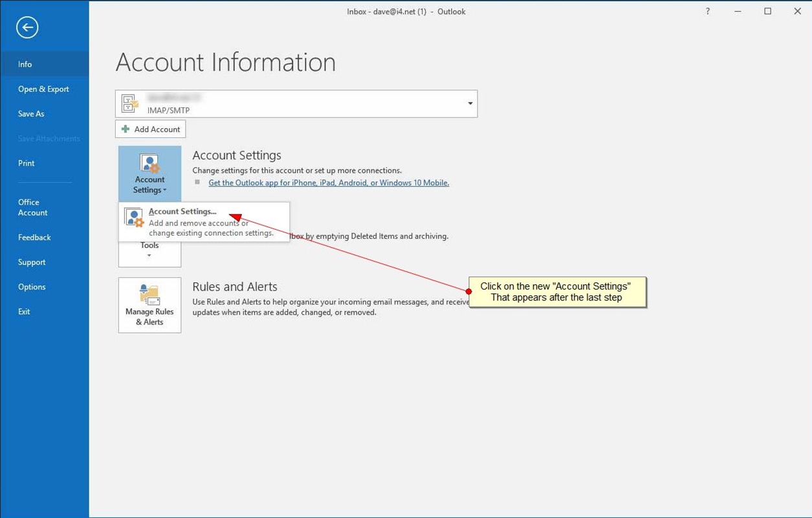
Task: Open the Print page
Action: 27,163
